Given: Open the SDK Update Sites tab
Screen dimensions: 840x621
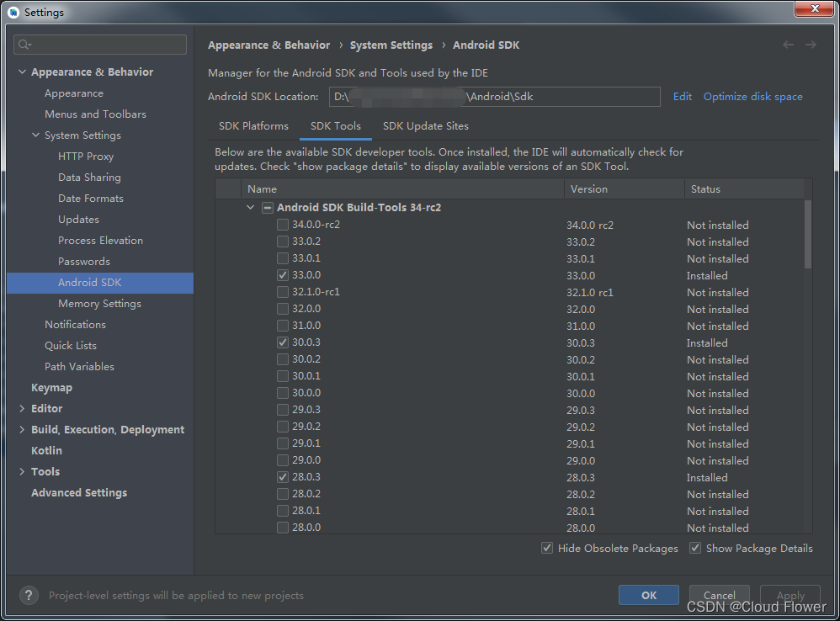Looking at the screenshot, I should point(425,125).
